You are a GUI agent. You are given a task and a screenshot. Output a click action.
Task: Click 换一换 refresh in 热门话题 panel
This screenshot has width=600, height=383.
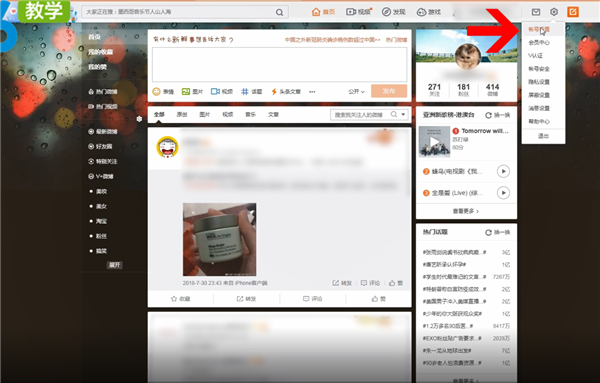point(497,232)
